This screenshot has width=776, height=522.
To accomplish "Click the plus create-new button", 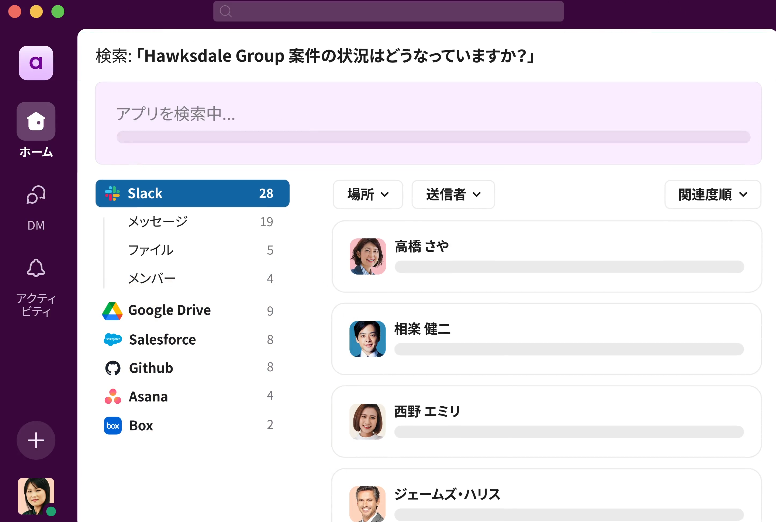I will pos(36,440).
